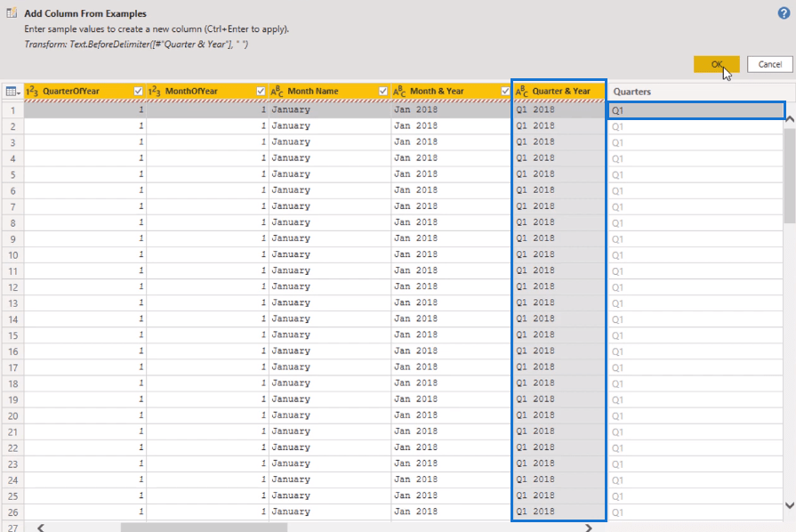The image size is (796, 532).
Task: Select row number 12 header
Action: tap(12, 287)
